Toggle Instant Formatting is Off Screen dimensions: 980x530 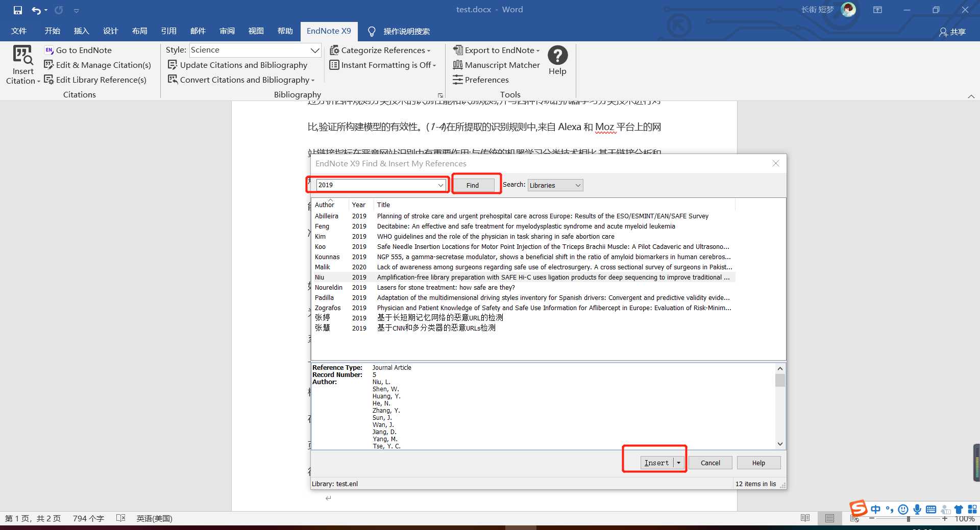click(382, 65)
